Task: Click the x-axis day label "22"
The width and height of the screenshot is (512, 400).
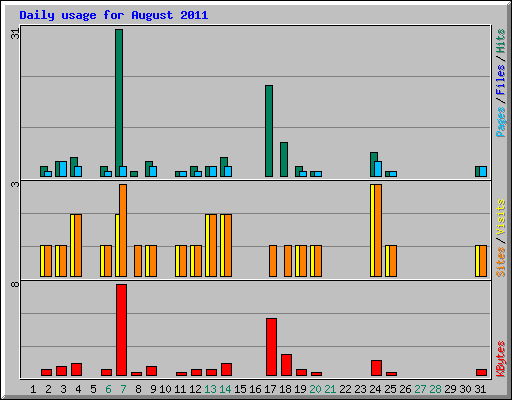Action: click(x=345, y=389)
